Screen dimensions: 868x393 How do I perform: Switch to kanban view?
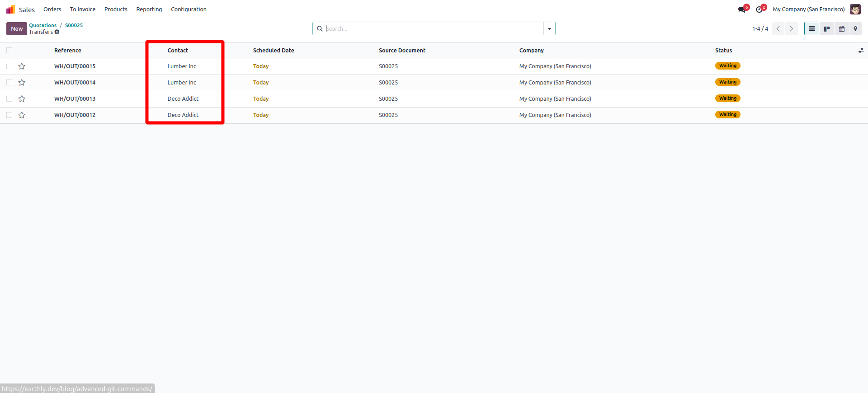tap(827, 28)
